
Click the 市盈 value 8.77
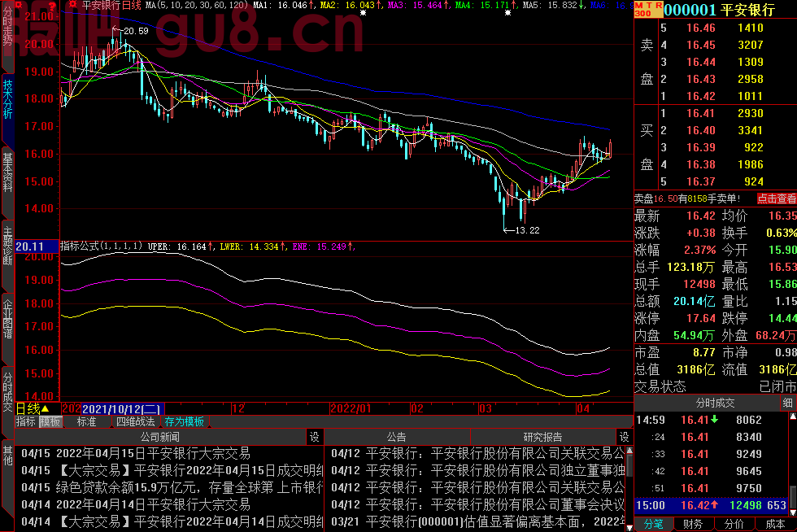click(x=704, y=352)
